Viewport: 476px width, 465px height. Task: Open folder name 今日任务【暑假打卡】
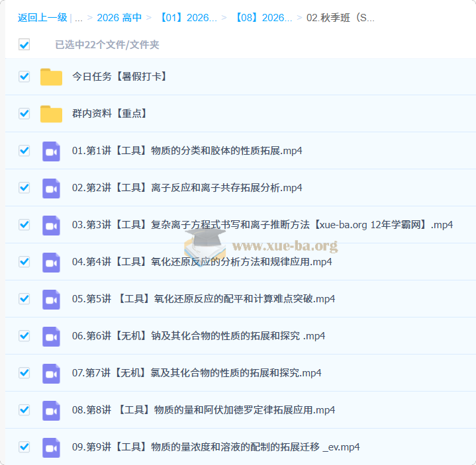pos(119,77)
